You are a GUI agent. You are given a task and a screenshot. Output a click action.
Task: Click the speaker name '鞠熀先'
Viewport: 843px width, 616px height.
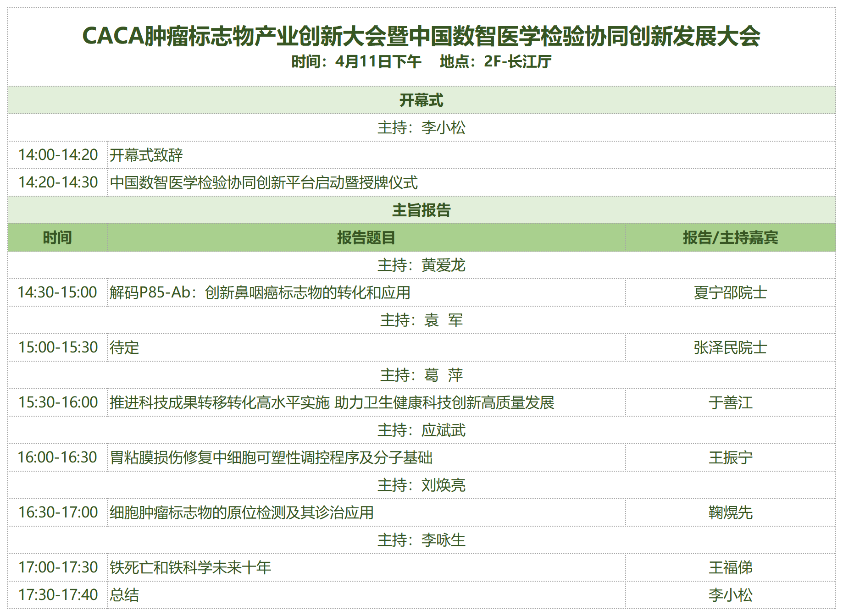click(x=731, y=512)
